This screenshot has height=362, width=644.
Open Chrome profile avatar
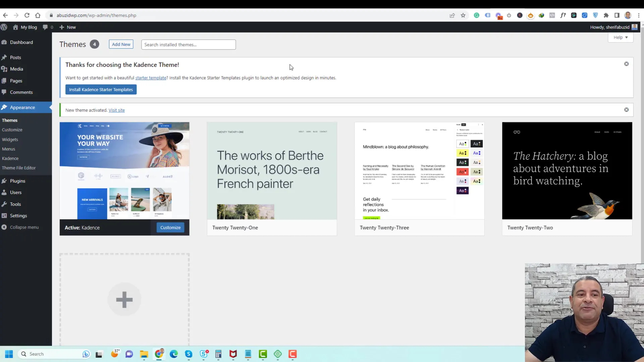coord(628,15)
